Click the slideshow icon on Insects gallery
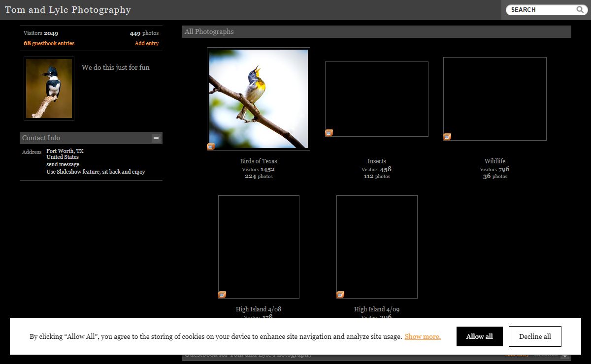Screen dimensions: 591x364 [x=329, y=133]
